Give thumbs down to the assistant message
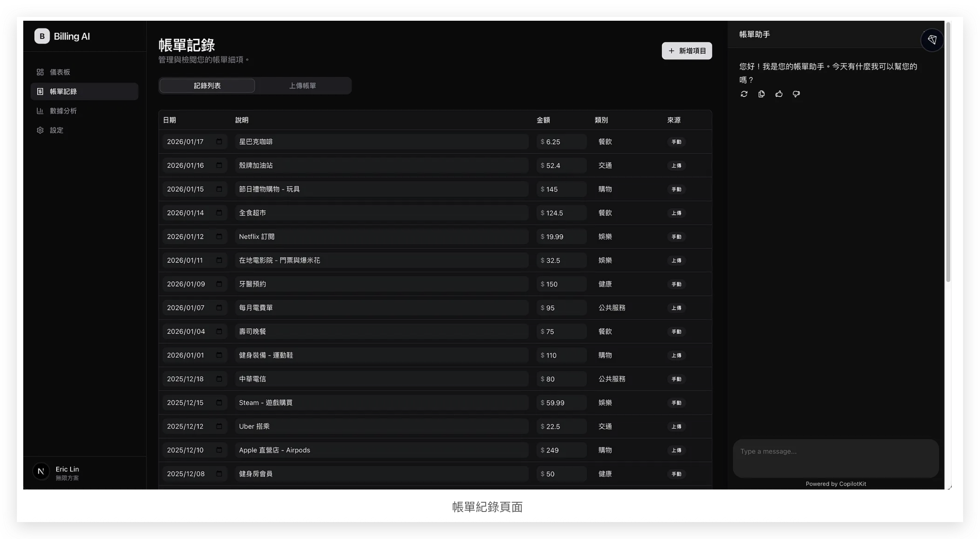 796,94
